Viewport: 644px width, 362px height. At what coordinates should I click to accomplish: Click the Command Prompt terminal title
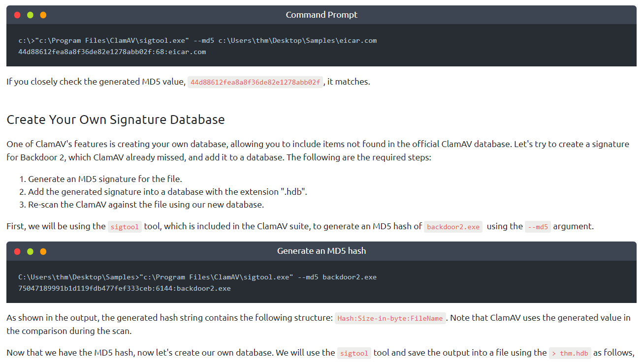tap(322, 15)
